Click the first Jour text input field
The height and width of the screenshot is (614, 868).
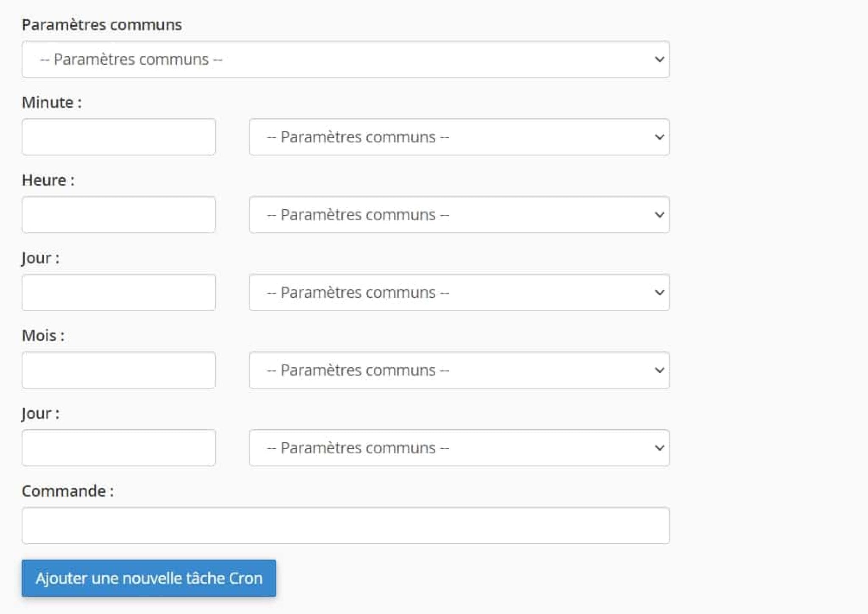119,292
